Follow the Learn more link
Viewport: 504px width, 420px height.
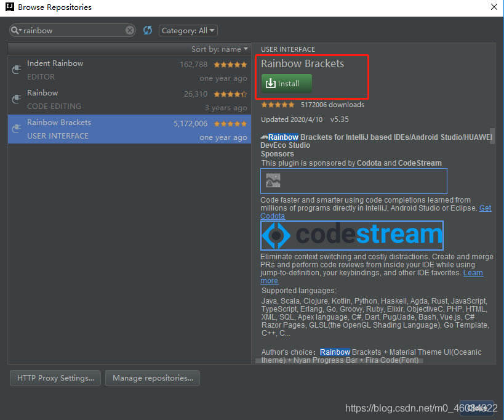pos(473,273)
